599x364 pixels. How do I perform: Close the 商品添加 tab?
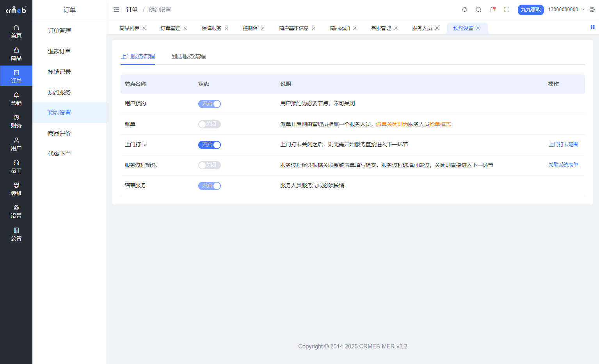(x=355, y=28)
